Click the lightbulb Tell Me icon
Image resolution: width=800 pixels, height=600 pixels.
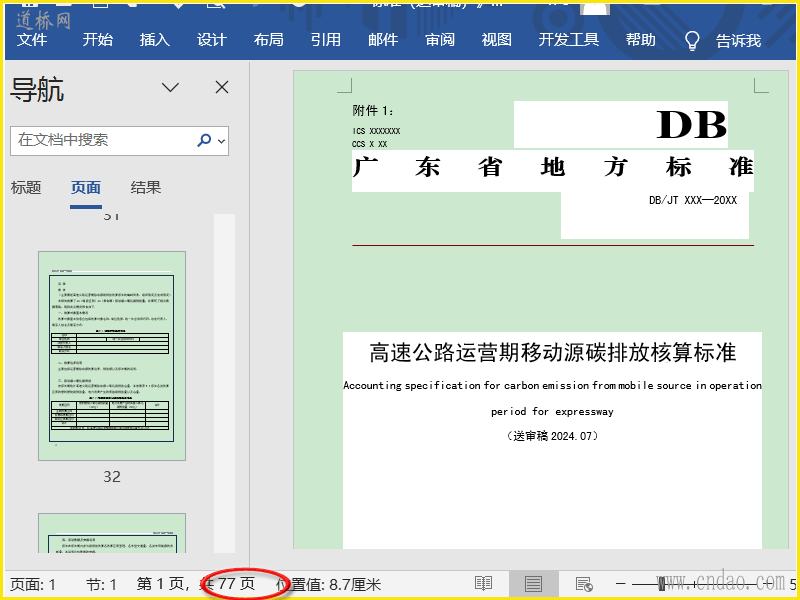tap(692, 40)
